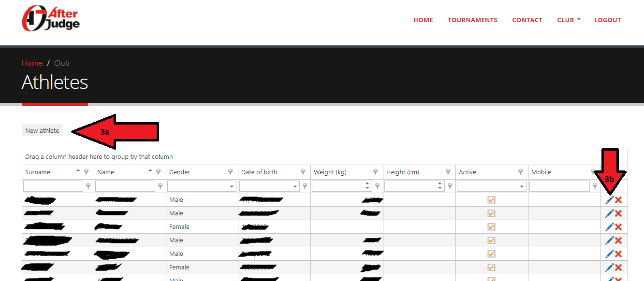Click filter icon in Gender column header

coord(231,172)
